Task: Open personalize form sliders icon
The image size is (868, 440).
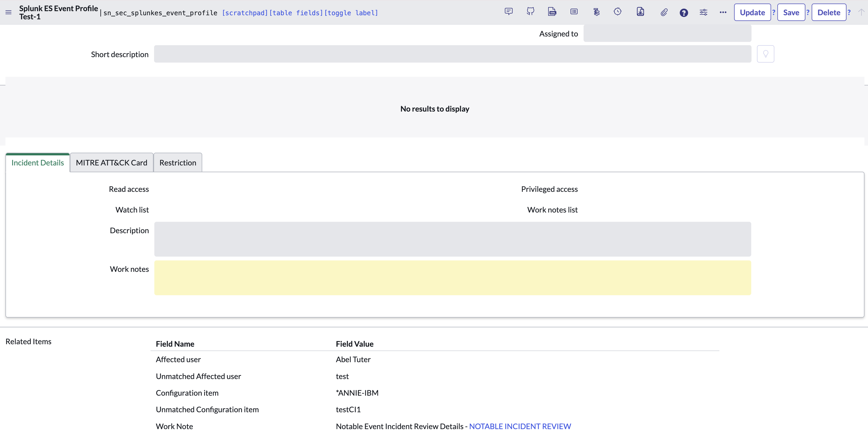Action: tap(703, 13)
